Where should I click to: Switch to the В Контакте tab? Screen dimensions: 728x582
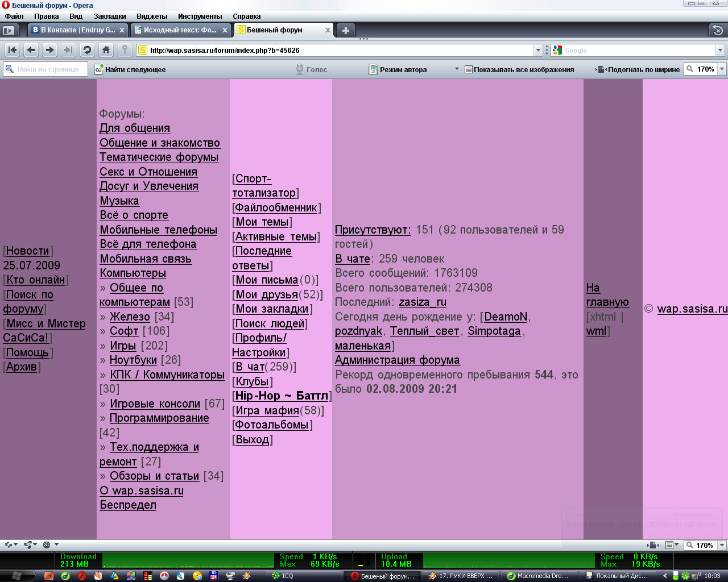point(74,30)
